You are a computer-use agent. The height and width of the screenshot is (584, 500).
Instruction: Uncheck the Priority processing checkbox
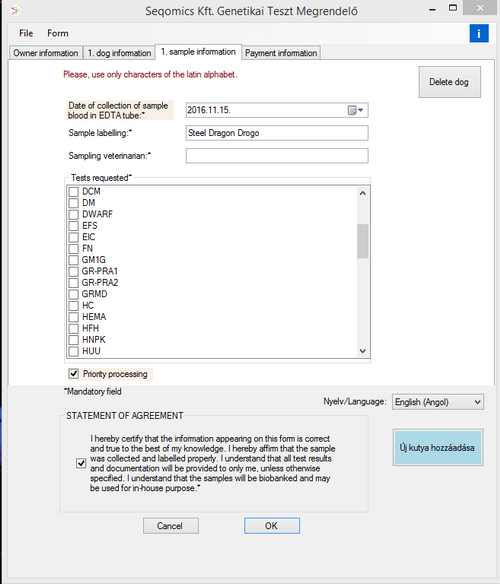tap(74, 374)
